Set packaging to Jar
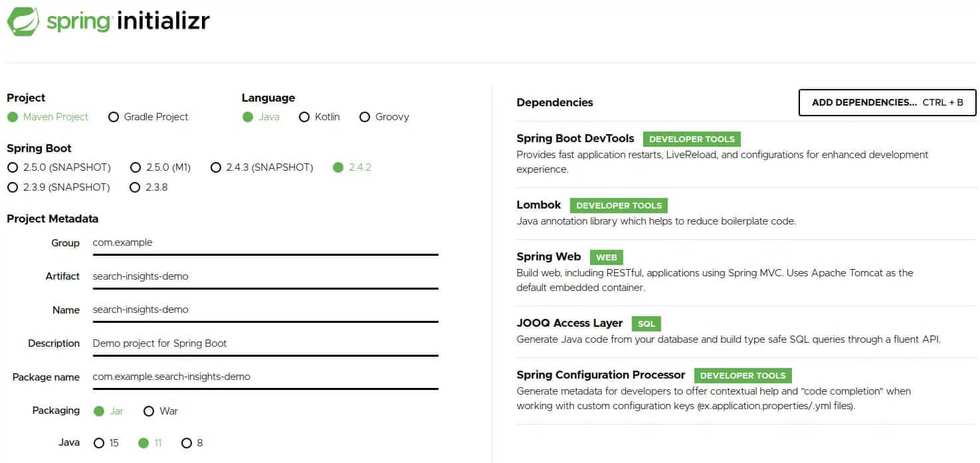Image resolution: width=980 pixels, height=463 pixels. tap(99, 411)
